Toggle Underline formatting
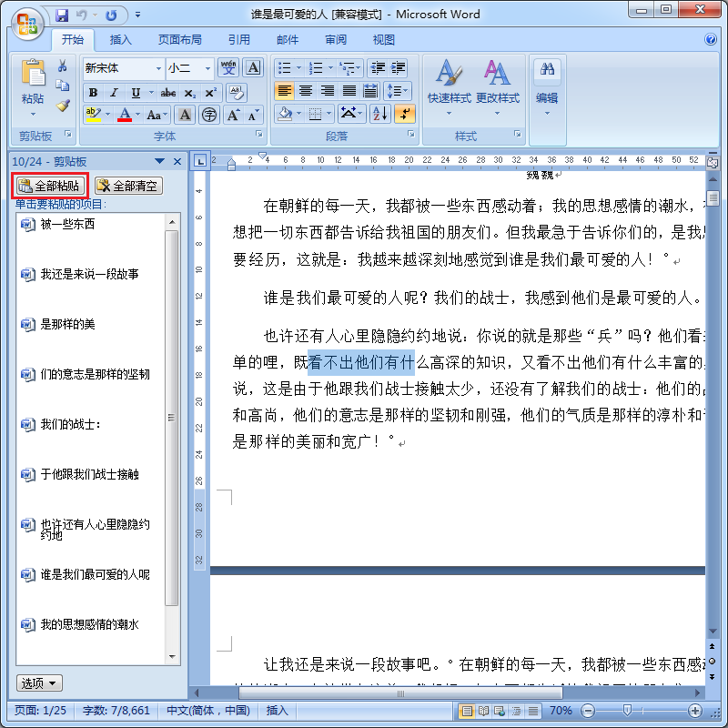Screen dimensions: 728x728 pos(136,93)
